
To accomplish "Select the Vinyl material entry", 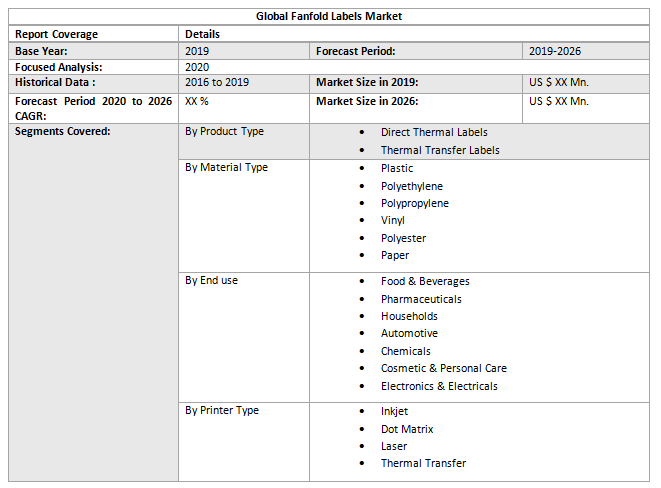I will [393, 220].
